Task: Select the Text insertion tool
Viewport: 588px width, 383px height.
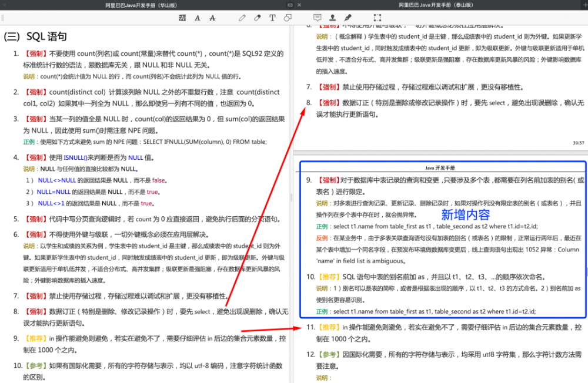Action: (272, 18)
